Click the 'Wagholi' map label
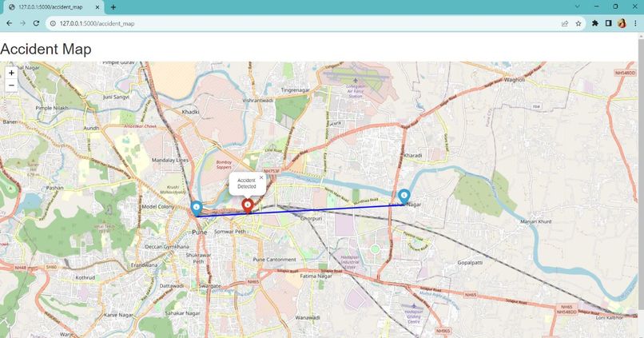 point(515,80)
